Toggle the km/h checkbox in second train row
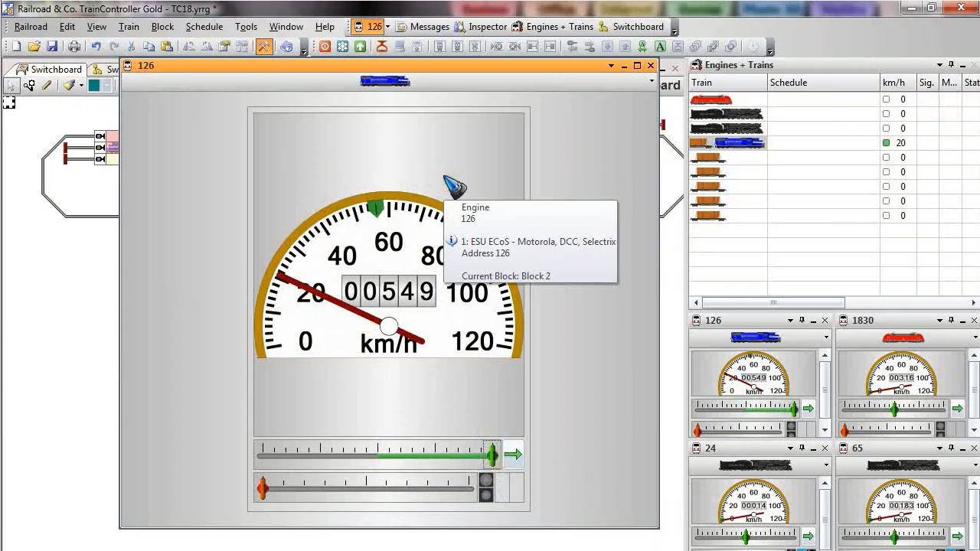980x551 pixels. coord(887,114)
